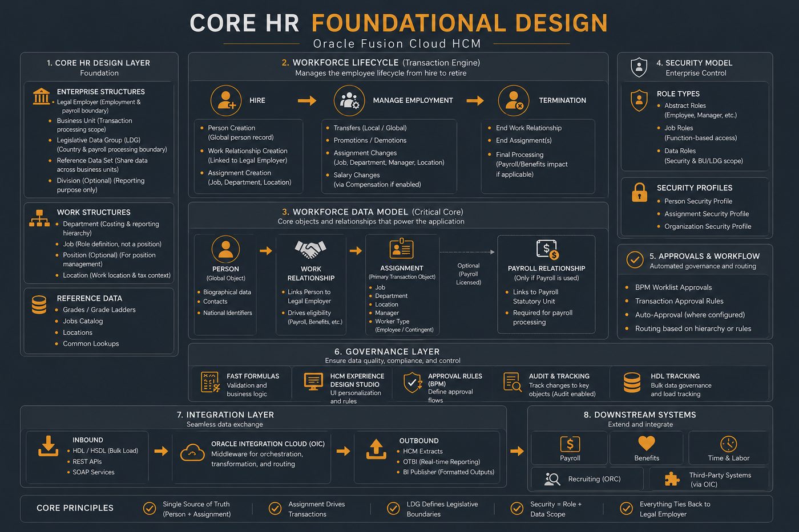The height and width of the screenshot is (532, 799).
Task: Click the Single Source of Truth checkmark
Action: [150, 509]
